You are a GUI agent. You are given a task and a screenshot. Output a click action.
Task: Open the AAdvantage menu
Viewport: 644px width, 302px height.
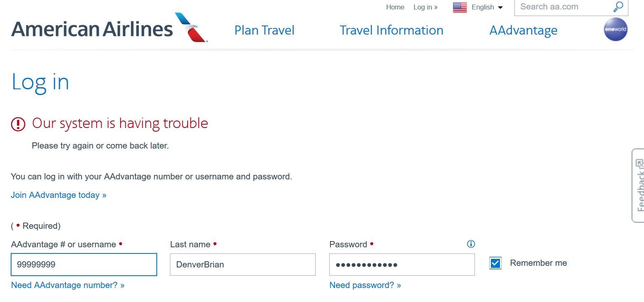[523, 30]
